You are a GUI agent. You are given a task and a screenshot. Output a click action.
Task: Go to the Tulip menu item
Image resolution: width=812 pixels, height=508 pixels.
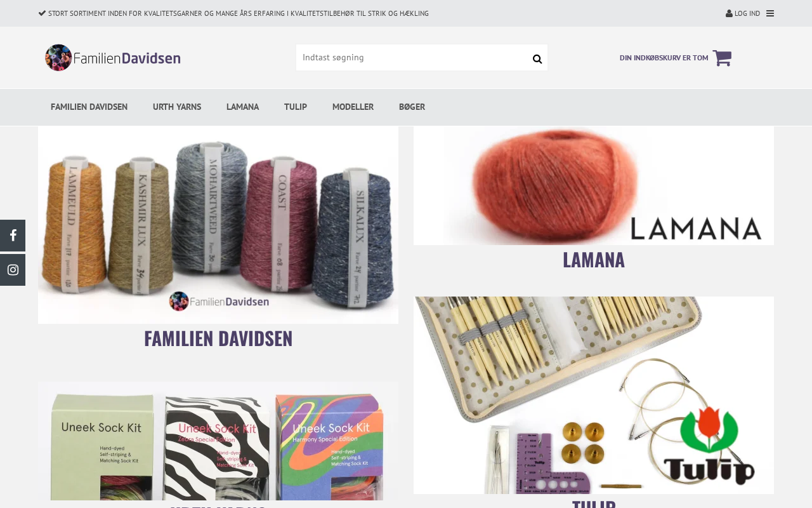[x=296, y=107]
